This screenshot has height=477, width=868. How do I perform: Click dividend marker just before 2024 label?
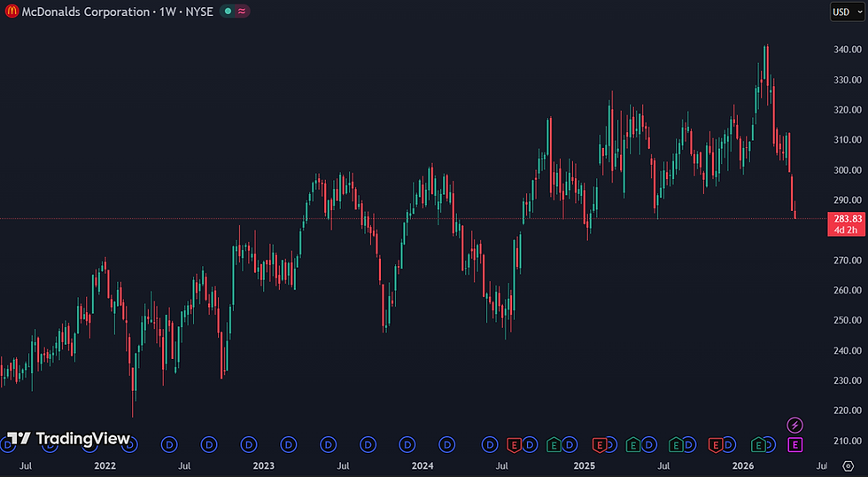coord(407,444)
